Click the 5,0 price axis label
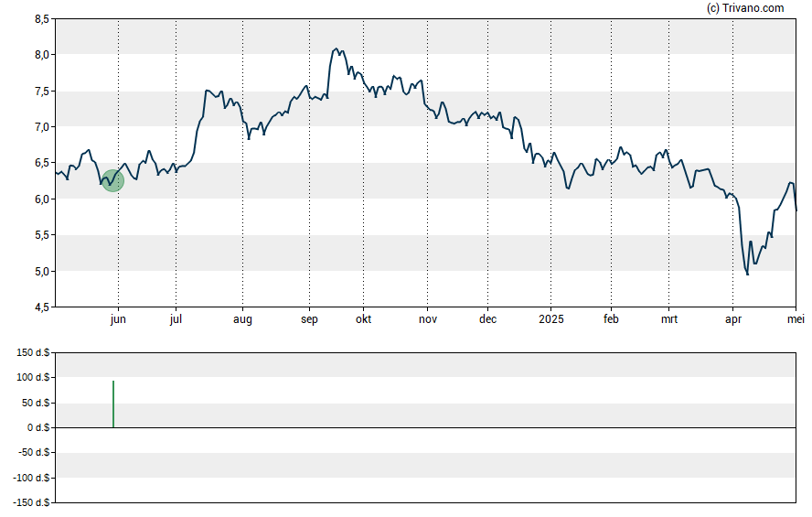 coord(42,272)
